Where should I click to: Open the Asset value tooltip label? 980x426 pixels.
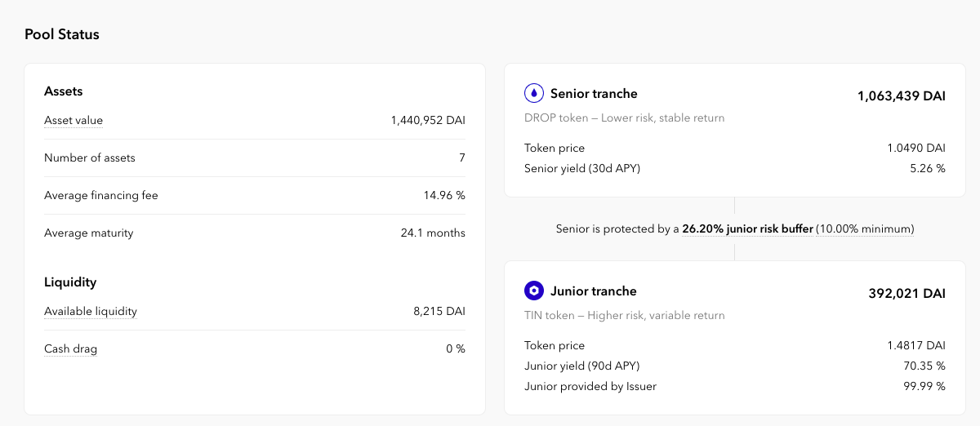tap(73, 121)
